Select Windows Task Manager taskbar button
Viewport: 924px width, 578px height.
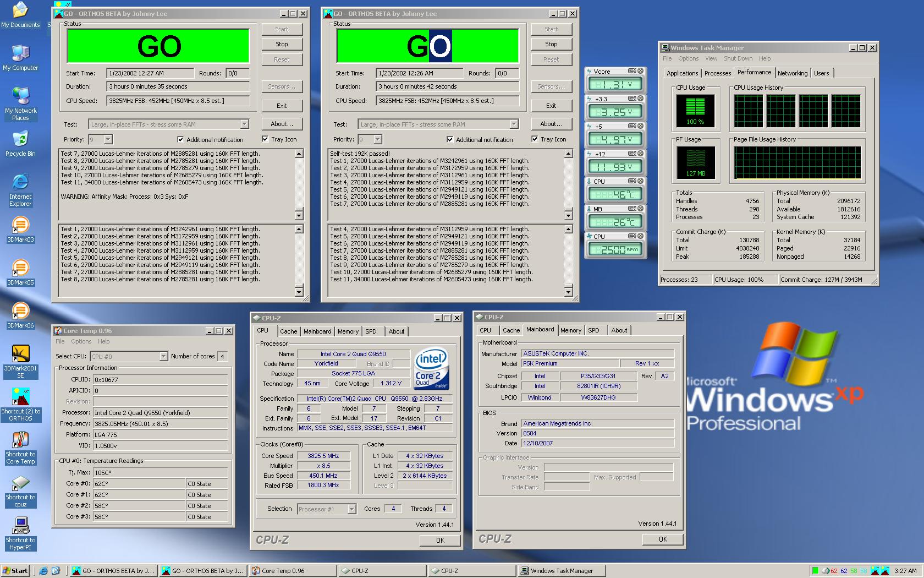pyautogui.click(x=562, y=571)
